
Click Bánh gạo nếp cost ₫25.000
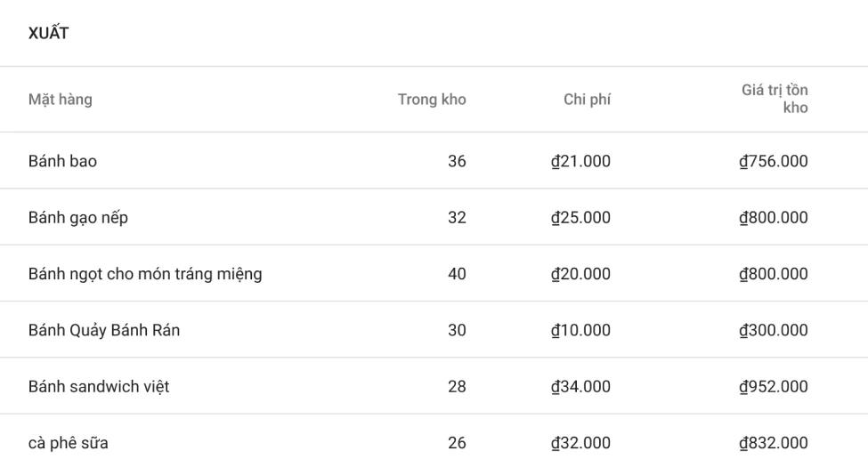580,217
